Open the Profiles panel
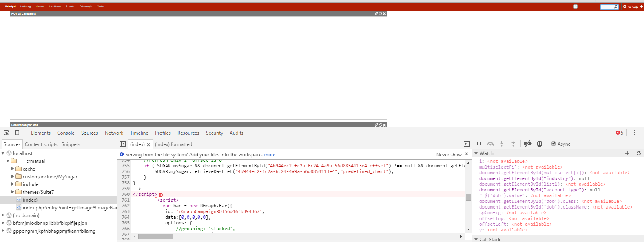The width and height of the screenshot is (644, 242). (x=163, y=133)
